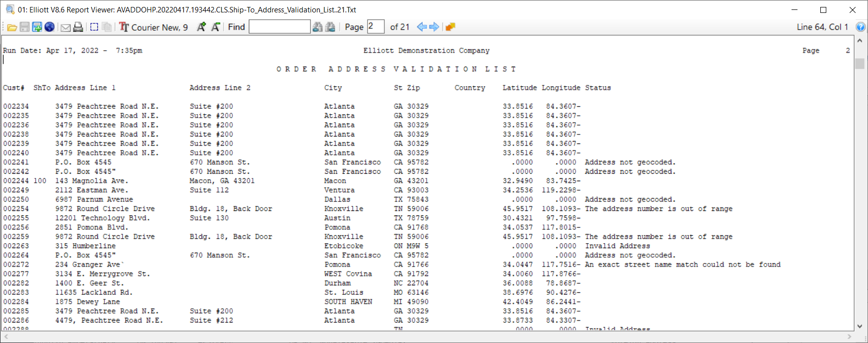Click the Elliott Report Viewer title bar icon
Image resolution: width=868 pixels, height=343 pixels.
[10, 9]
